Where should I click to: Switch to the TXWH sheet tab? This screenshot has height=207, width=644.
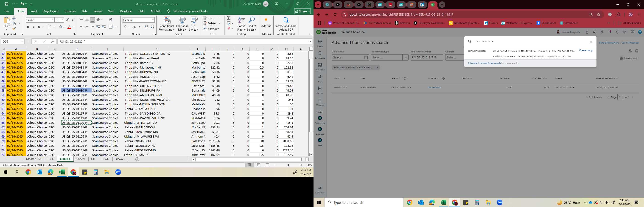click(105, 159)
